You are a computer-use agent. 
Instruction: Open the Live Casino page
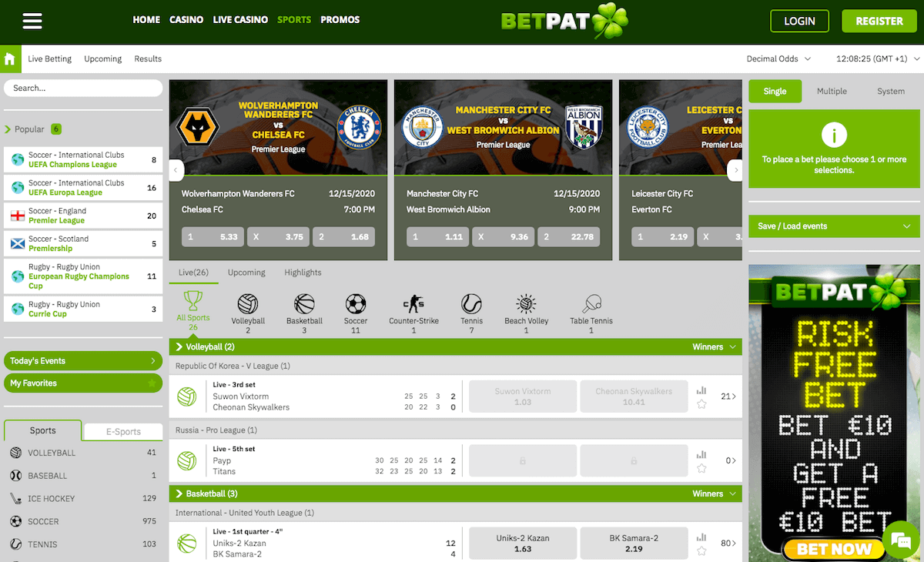[240, 20]
